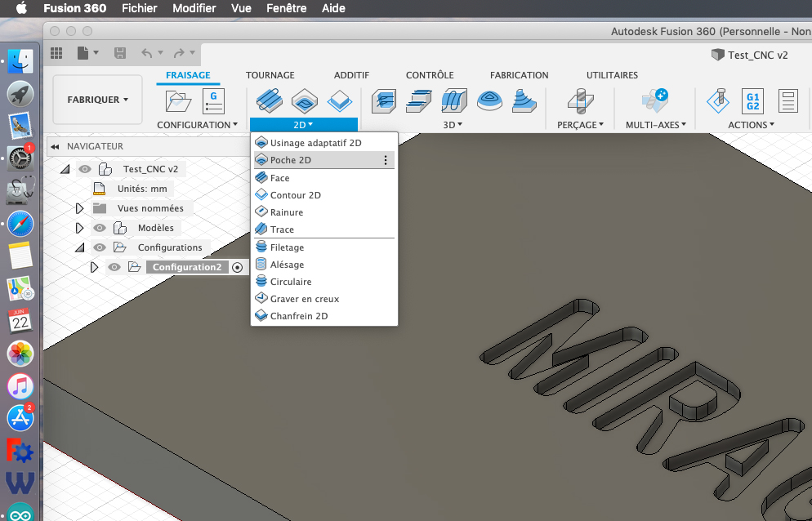The image size is (812, 521).
Task: Click the Poche 2D options three-dot button
Action: click(386, 160)
